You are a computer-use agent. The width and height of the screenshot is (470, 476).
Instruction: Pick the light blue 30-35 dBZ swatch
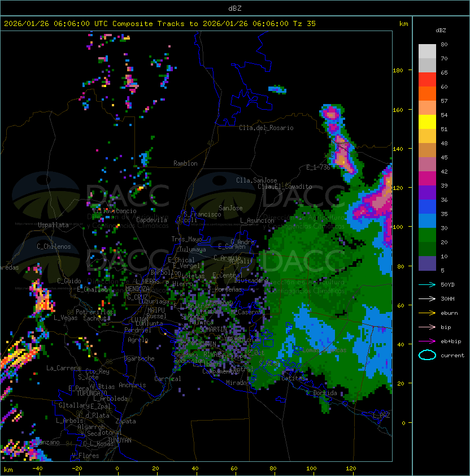427,220
